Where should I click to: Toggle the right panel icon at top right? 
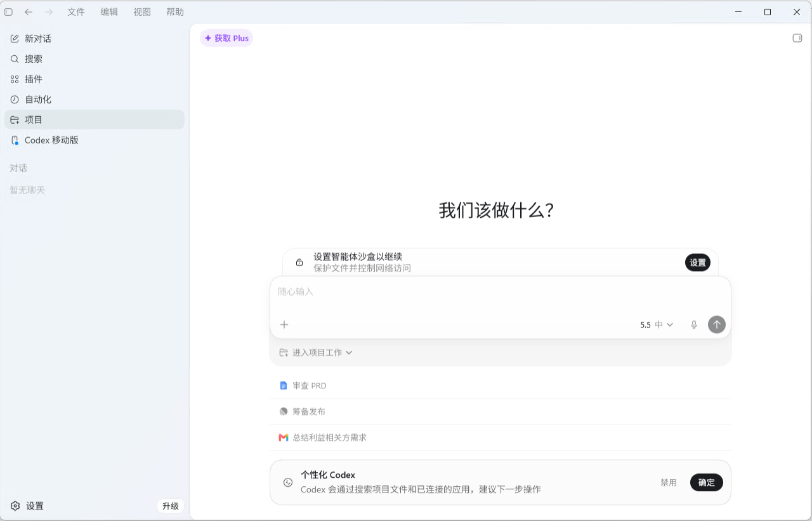pyautogui.click(x=797, y=38)
